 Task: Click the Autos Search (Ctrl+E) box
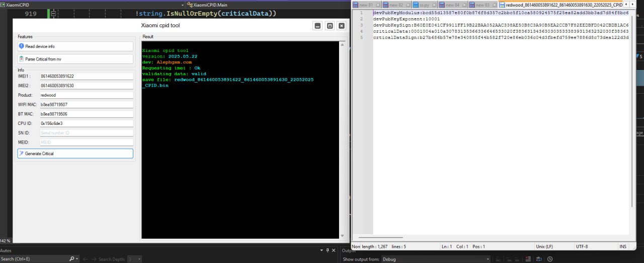coord(34,259)
